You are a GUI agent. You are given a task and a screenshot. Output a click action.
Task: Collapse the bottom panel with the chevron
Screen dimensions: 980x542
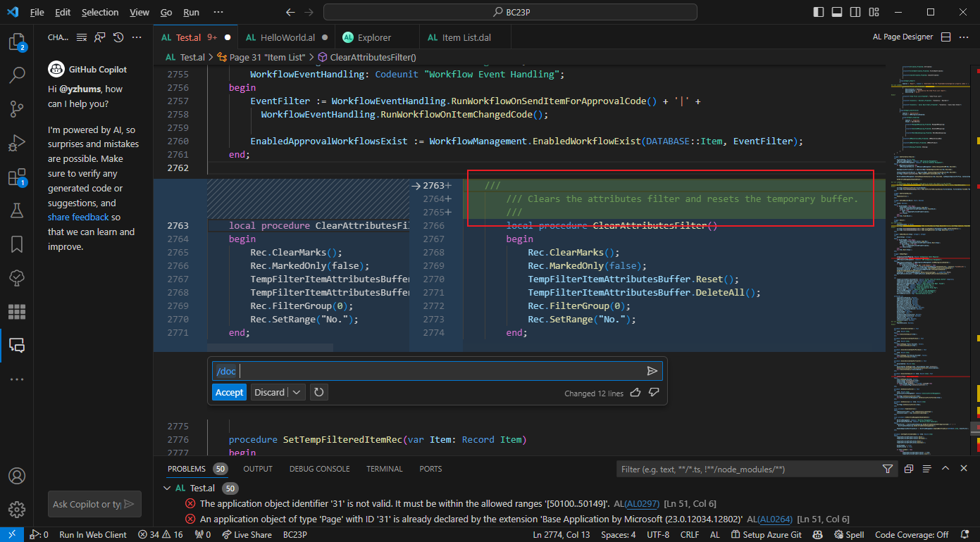coord(945,467)
